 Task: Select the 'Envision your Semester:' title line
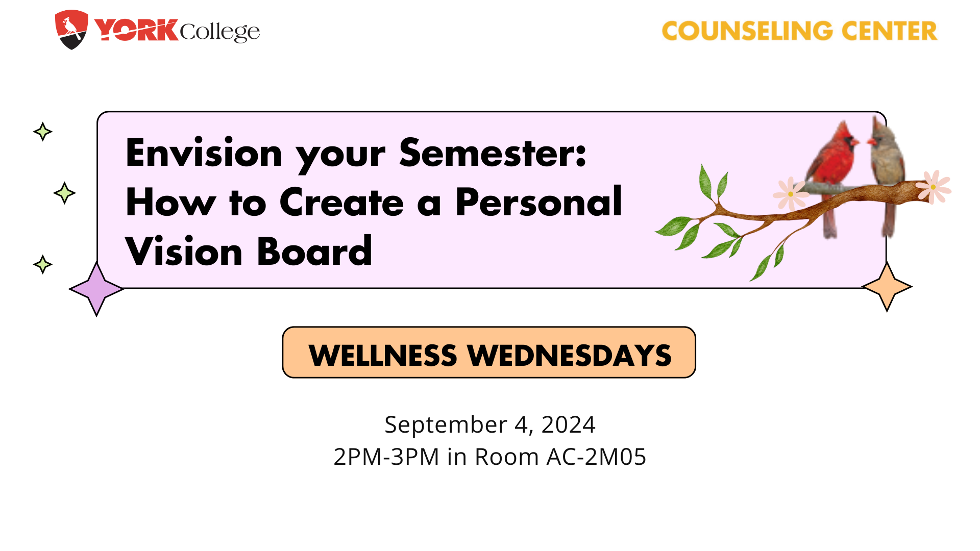tap(356, 154)
